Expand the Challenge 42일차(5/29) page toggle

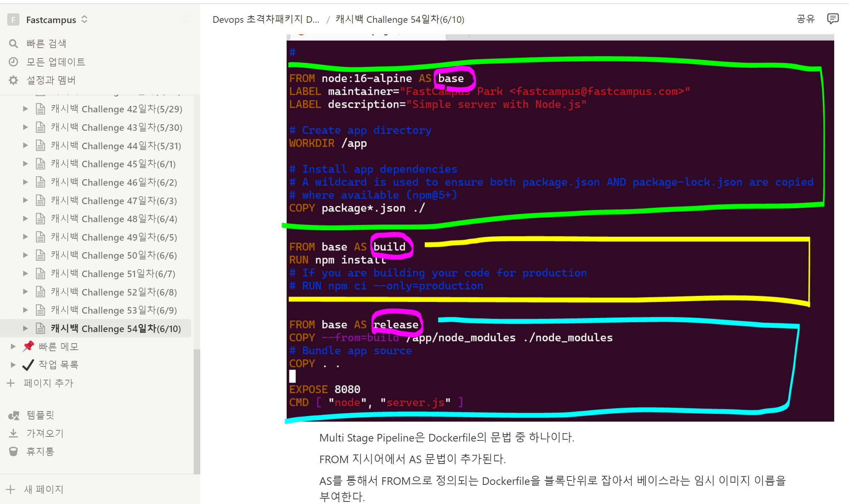25,109
